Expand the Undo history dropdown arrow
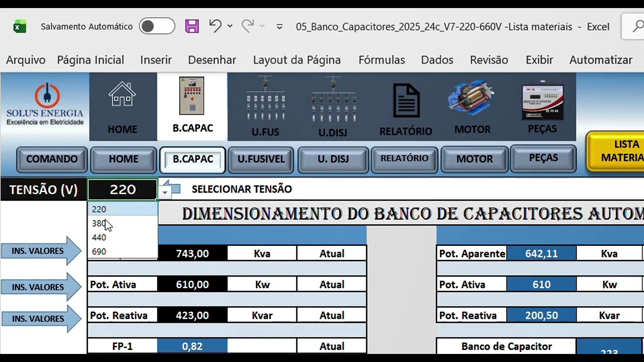 tap(230, 26)
